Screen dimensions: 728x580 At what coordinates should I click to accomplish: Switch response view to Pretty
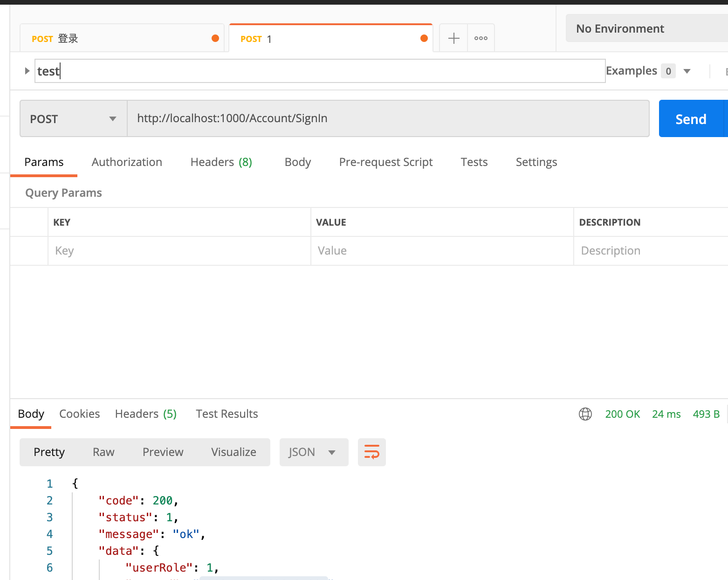(x=49, y=452)
